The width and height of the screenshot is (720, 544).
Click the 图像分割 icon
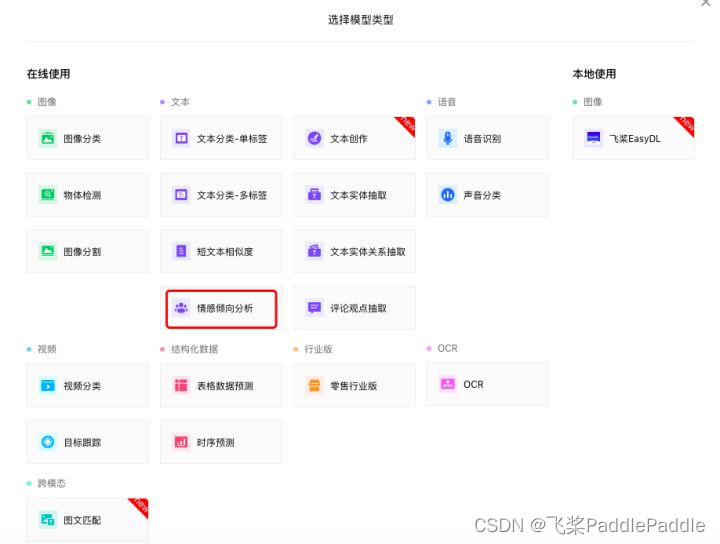click(48, 251)
